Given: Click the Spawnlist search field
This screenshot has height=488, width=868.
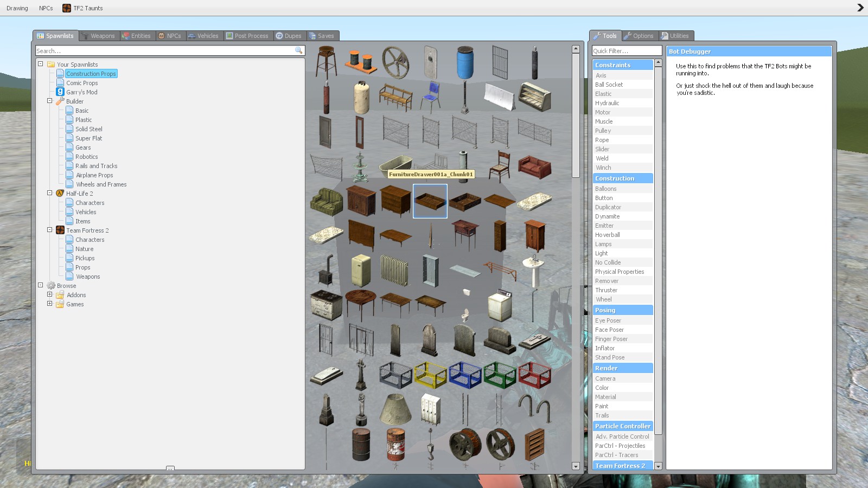Looking at the screenshot, I should (x=164, y=50).
